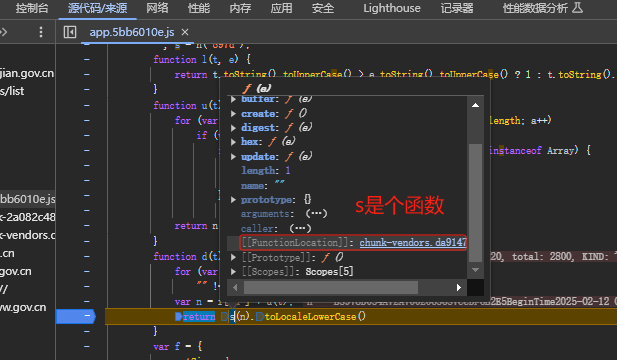Open the chunk-vendors.da9147 function location link
Image resolution: width=617 pixels, height=360 pixels.
[413, 243]
